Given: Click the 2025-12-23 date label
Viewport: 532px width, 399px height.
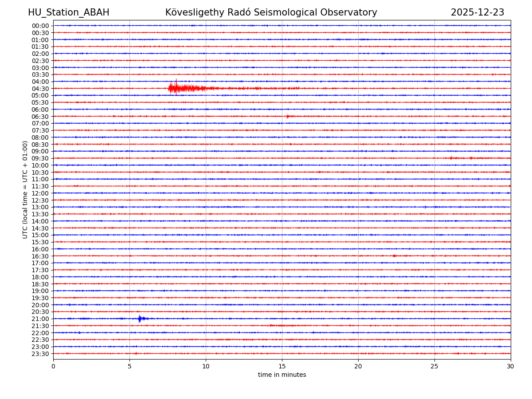Looking at the screenshot, I should coord(477,12).
